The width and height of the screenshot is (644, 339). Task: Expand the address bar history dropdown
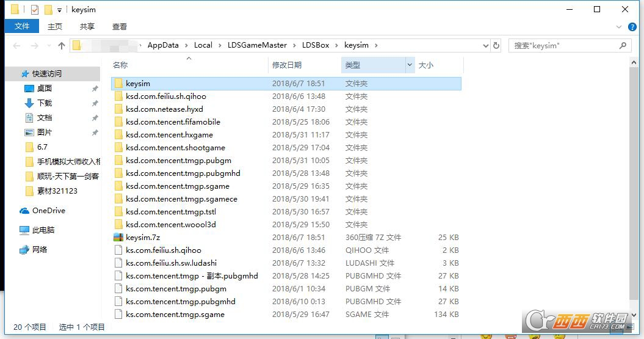click(x=486, y=46)
